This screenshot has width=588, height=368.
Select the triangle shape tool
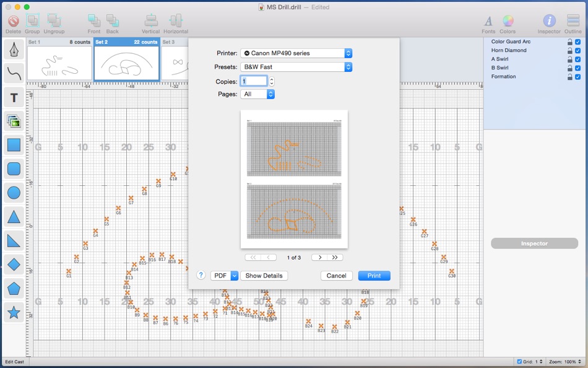[14, 217]
